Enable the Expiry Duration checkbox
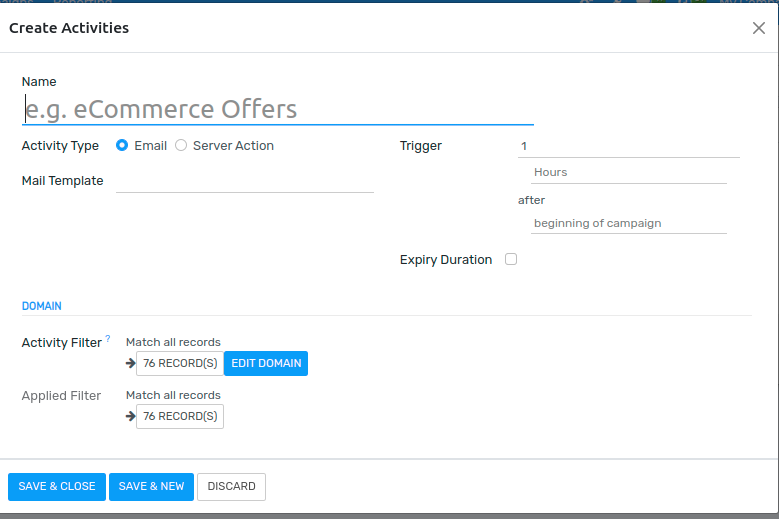779x519 pixels. pos(511,259)
